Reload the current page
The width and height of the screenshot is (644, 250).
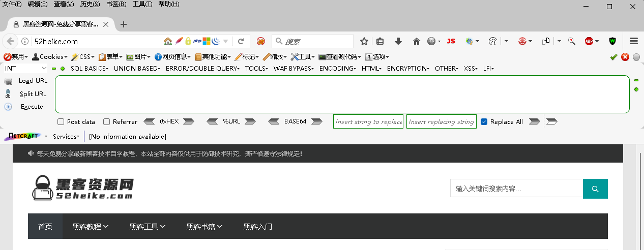[241, 41]
